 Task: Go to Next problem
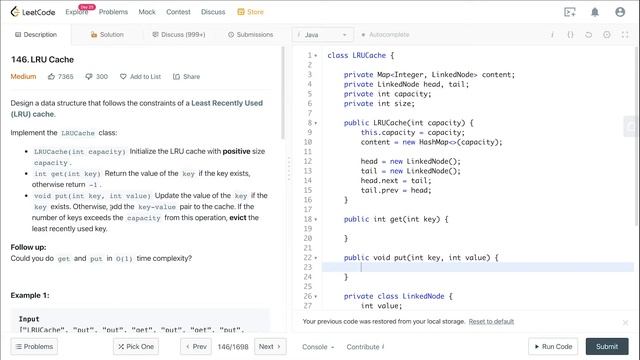point(270,347)
